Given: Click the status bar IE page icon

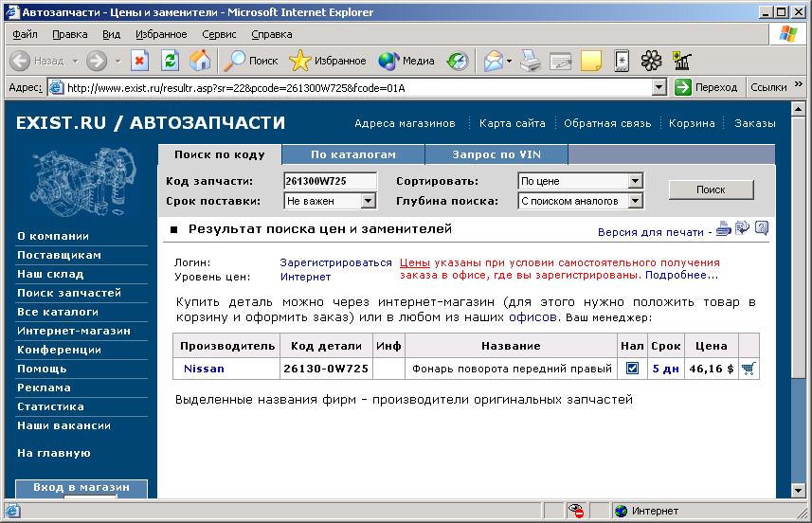Looking at the screenshot, I should (12, 511).
